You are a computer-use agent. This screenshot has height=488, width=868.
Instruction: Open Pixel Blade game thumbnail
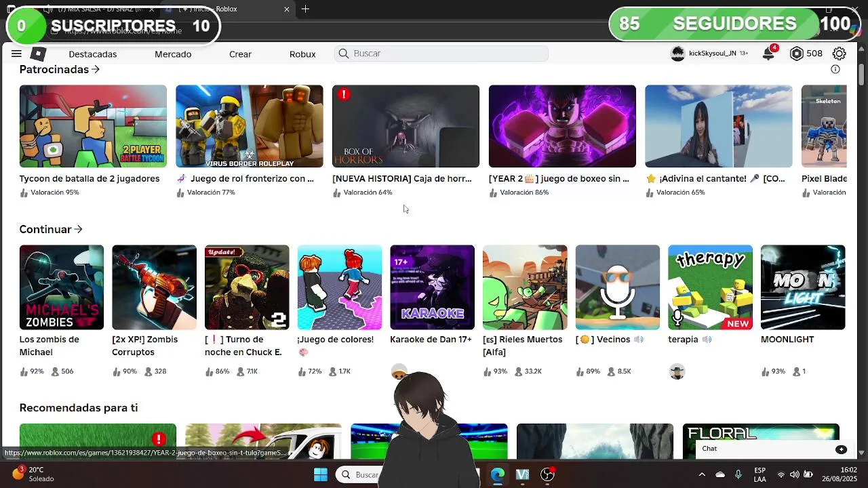click(824, 126)
